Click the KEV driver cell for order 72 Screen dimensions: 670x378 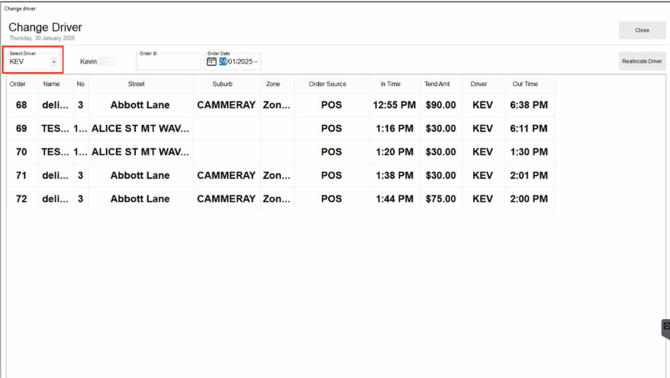pos(482,199)
